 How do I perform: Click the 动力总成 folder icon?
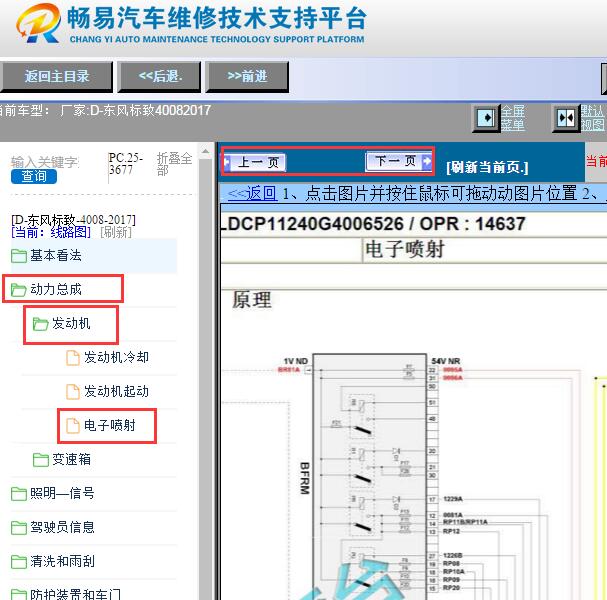click(x=19, y=290)
